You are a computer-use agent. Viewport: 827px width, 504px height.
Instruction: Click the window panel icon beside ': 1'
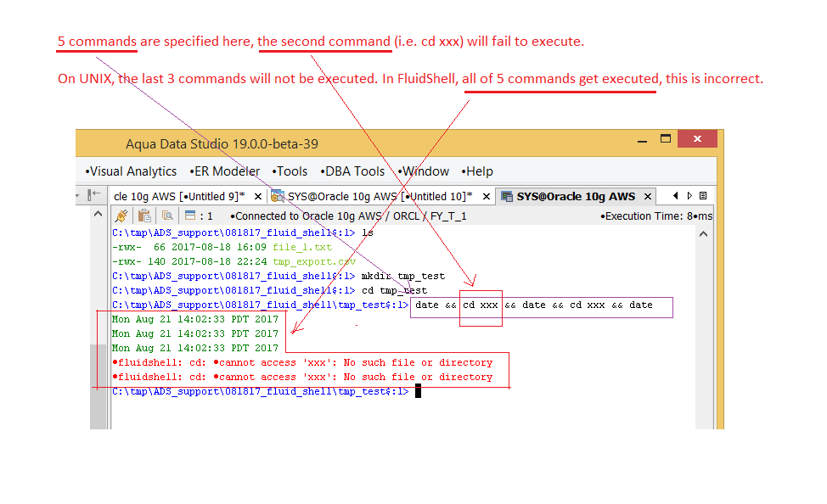[x=190, y=216]
